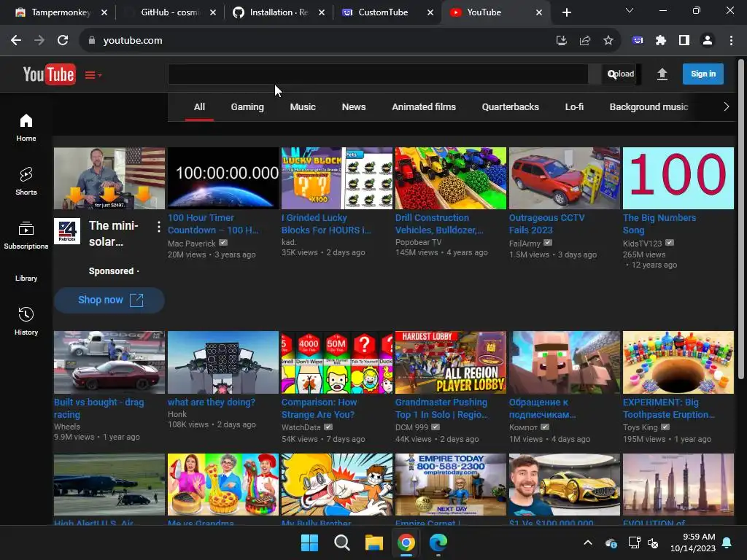
Task: Open Subscriptions in the sidebar
Action: pos(26,236)
